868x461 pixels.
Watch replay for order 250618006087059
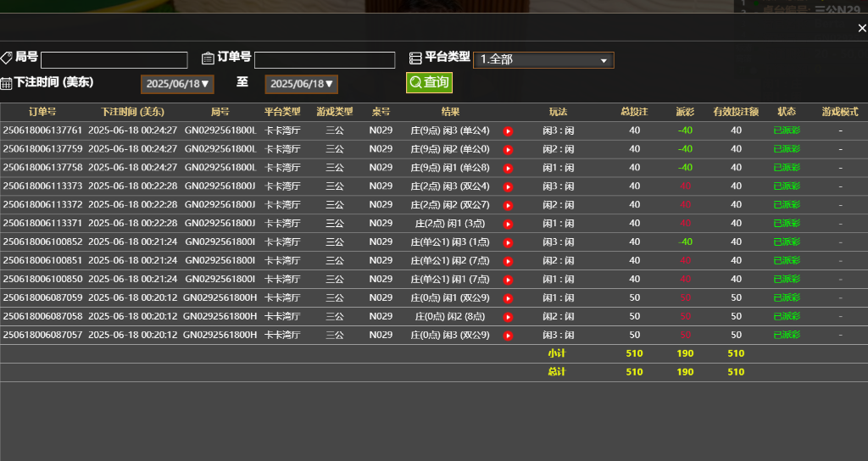tap(508, 299)
